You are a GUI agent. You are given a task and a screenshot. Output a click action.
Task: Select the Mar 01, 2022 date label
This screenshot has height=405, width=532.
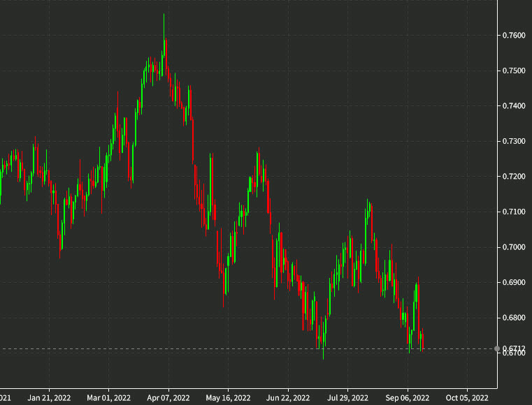[108, 397]
